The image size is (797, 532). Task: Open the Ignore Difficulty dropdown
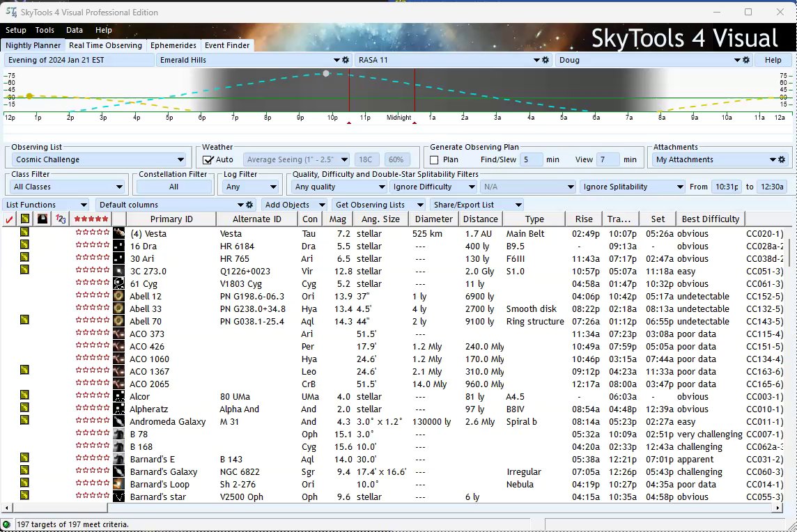[x=432, y=187]
